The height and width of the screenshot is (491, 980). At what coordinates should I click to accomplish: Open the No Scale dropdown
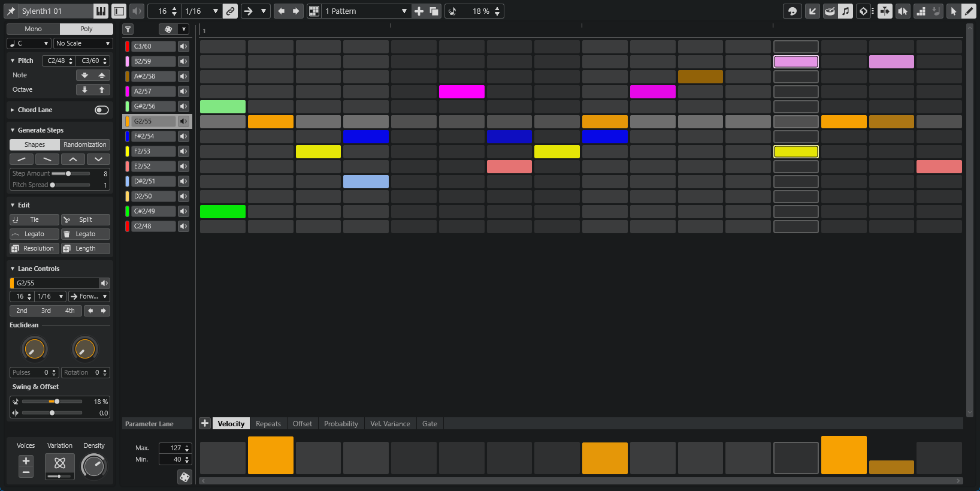coord(83,43)
